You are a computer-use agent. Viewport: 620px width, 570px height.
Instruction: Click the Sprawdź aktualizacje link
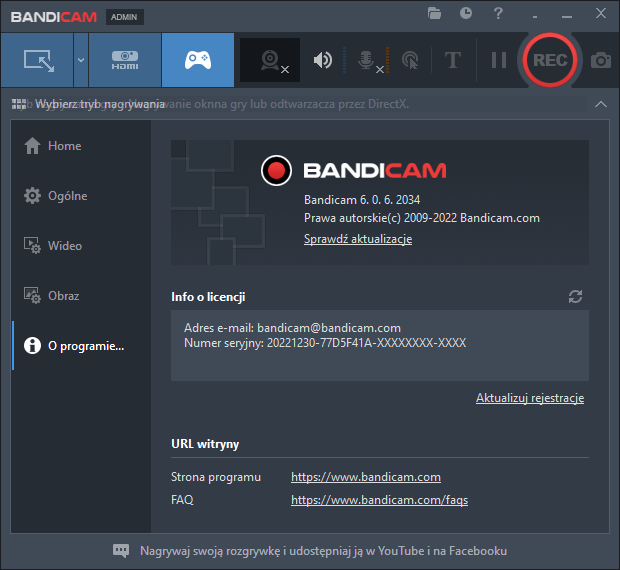(358, 239)
